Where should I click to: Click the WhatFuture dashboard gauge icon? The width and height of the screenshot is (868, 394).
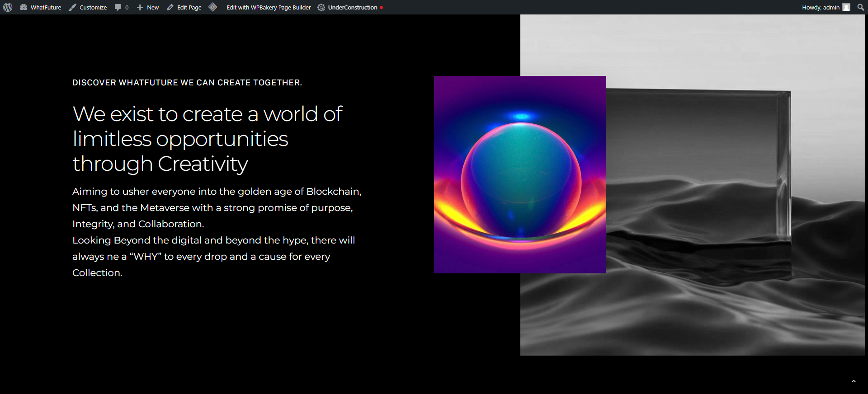point(24,7)
